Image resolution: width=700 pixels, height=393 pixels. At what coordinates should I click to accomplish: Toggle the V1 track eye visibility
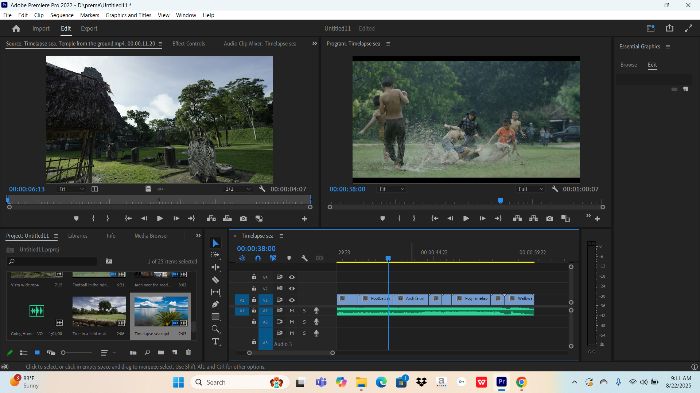coord(292,300)
